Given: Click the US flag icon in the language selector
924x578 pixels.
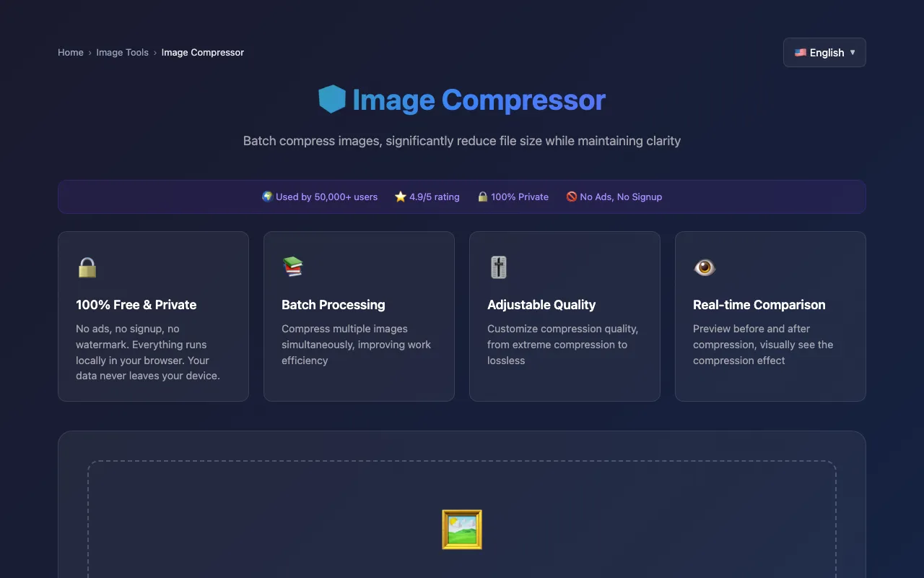Looking at the screenshot, I should click(801, 53).
